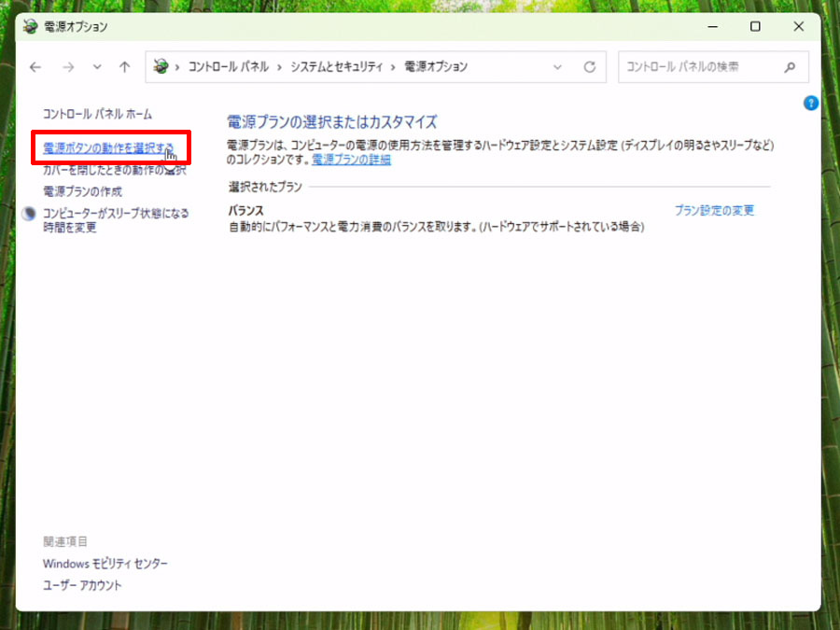This screenshot has width=840, height=630.
Task: Expand the address bar history dropdown
Action: pyautogui.click(x=558, y=67)
